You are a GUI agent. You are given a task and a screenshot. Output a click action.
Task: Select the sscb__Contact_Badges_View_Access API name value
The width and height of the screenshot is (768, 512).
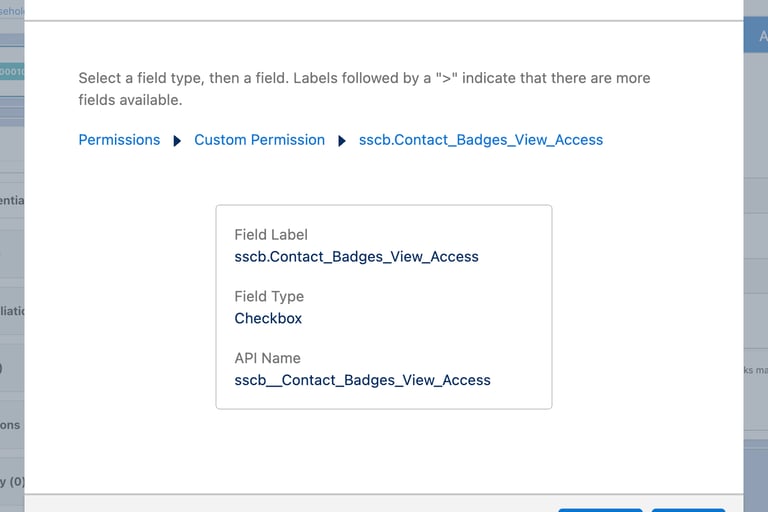362,380
